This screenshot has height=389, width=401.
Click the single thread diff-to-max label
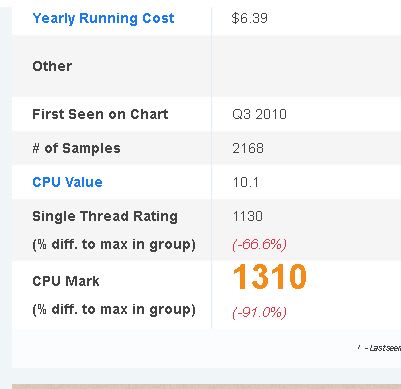coord(114,245)
